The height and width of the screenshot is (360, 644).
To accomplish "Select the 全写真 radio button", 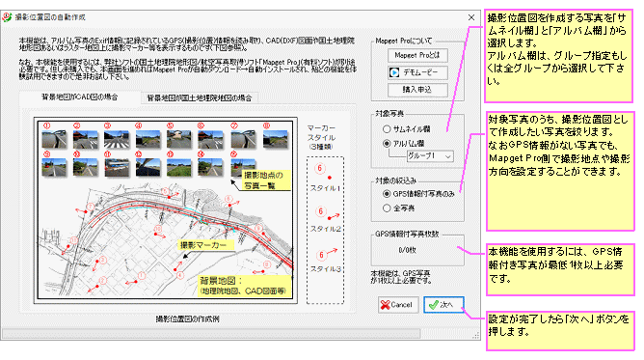I will [x=386, y=208].
